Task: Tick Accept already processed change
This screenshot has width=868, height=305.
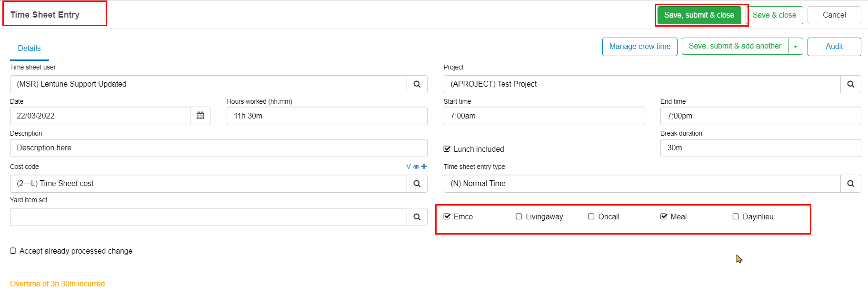Action: [x=13, y=251]
